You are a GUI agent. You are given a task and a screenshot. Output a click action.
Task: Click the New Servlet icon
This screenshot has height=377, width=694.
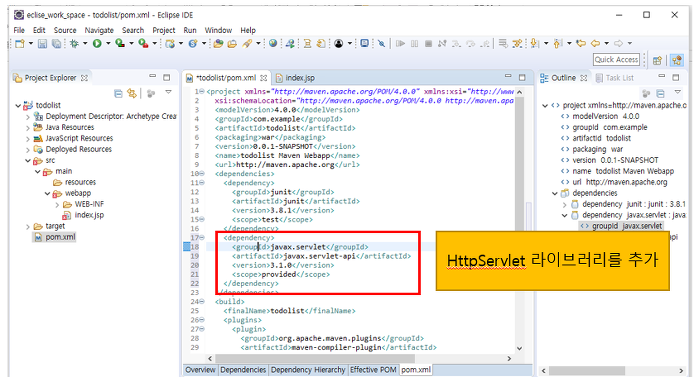pyautogui.click(x=193, y=43)
